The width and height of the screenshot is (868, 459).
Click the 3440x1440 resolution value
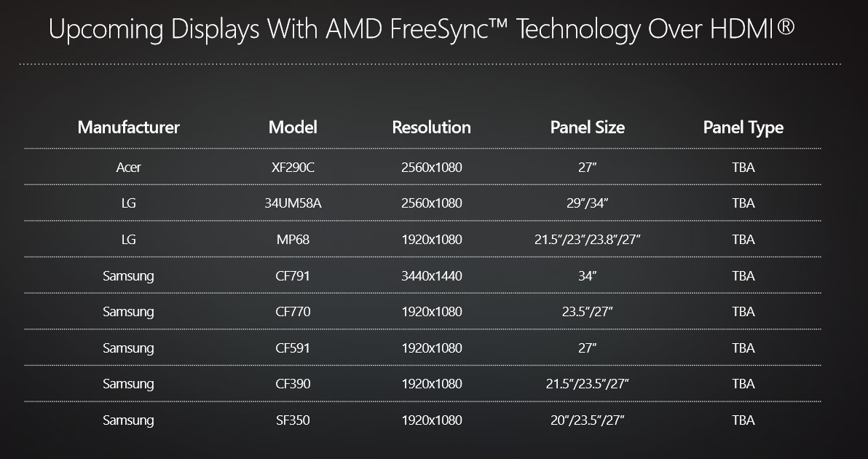pos(431,275)
